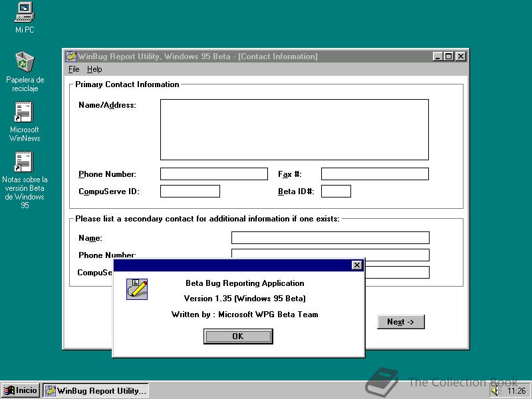
Task: Click the Name/Address text area
Action: click(295, 130)
